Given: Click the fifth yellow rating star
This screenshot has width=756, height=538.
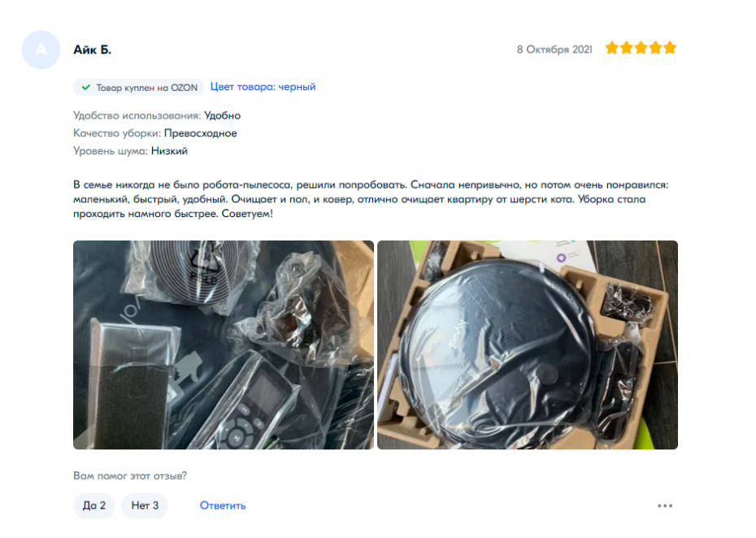Looking at the screenshot, I should coord(670,48).
